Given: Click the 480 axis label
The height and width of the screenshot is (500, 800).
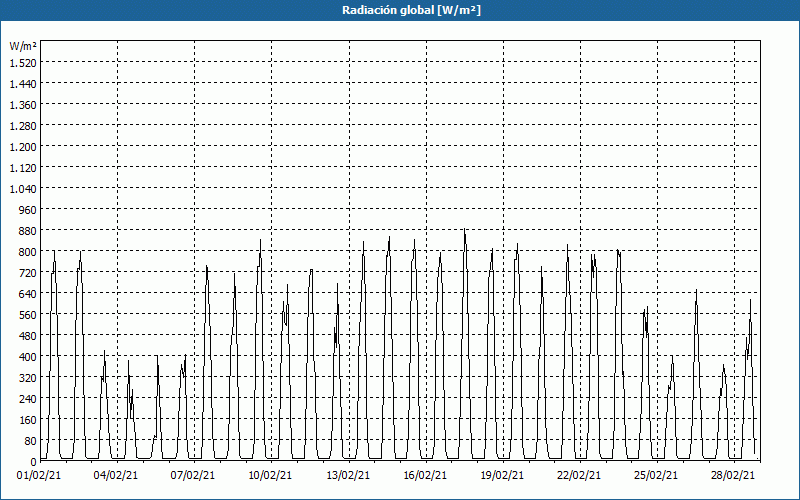Looking at the screenshot, I should pyautogui.click(x=28, y=336).
